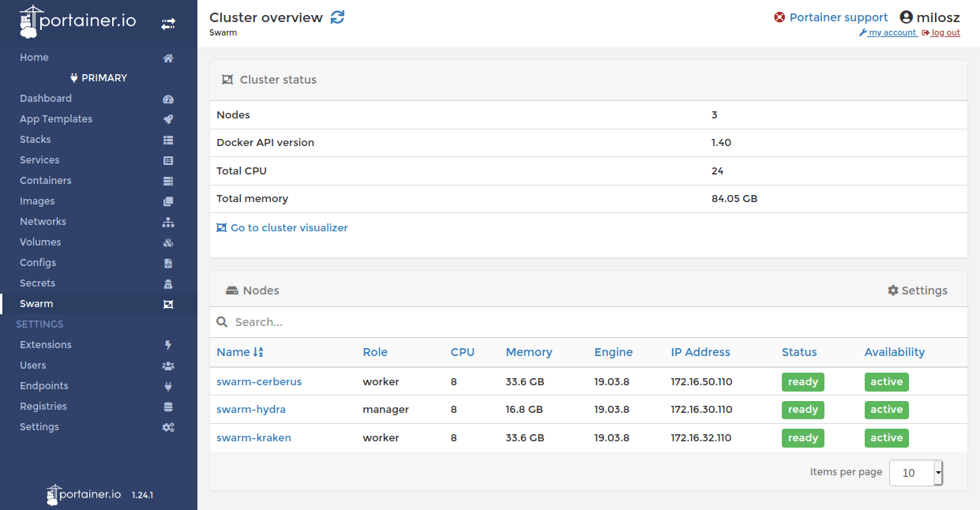Select Swarm in the sidebar
This screenshot has height=510, width=980.
pos(36,304)
